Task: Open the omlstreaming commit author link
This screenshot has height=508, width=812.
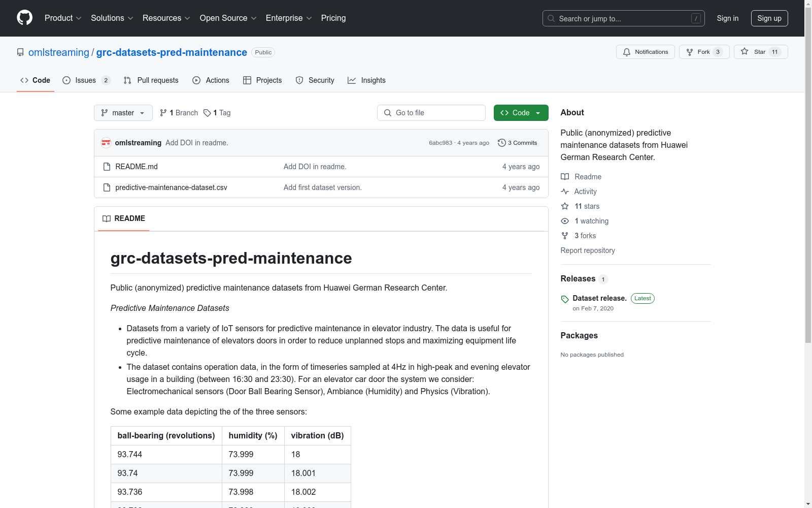Action: pos(138,143)
